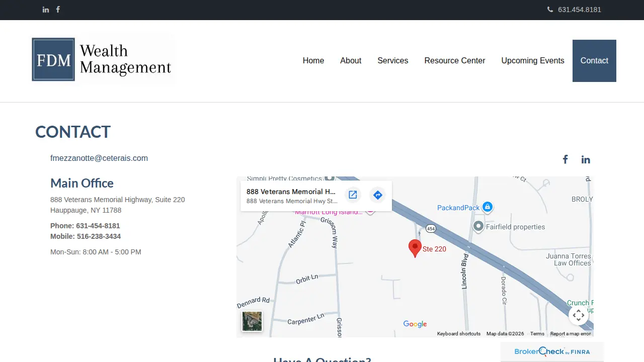
Task: Click the red Ste 220 map pin
Action: [415, 248]
